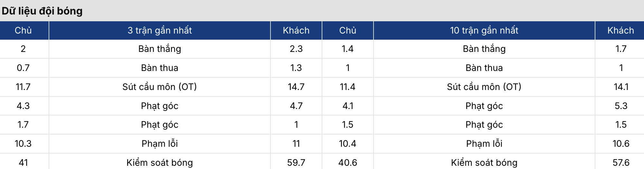Select the 2.3 goals scored value
Image resolution: width=644 pixels, height=169 pixels.
(x=296, y=49)
